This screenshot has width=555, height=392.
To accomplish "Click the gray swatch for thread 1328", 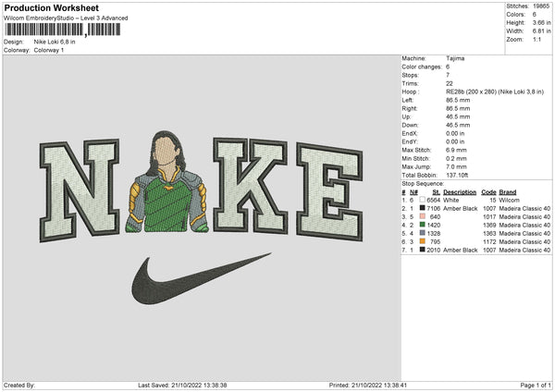I will 424,234.
